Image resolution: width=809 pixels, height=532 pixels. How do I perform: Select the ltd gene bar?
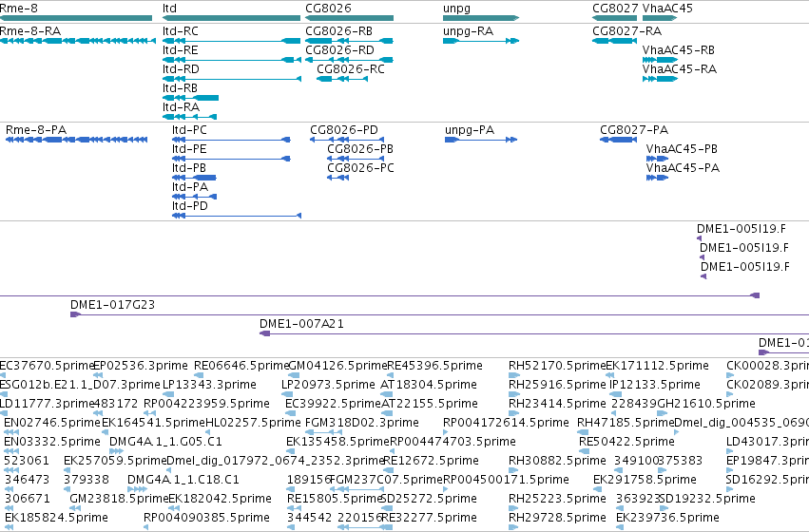tap(231, 18)
